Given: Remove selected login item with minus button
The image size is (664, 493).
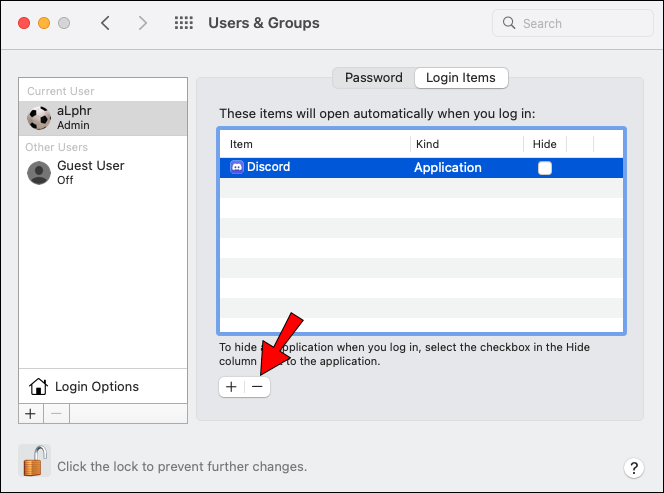Looking at the screenshot, I should point(257,386).
